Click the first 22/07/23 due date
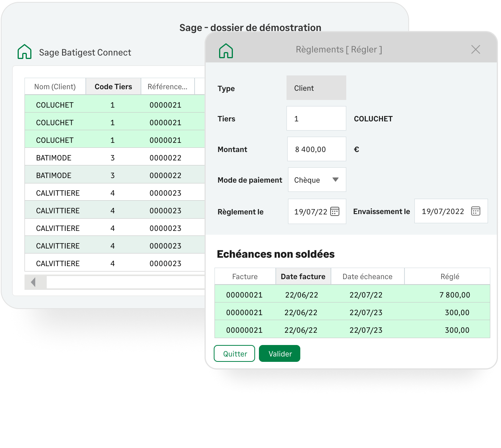 366,312
